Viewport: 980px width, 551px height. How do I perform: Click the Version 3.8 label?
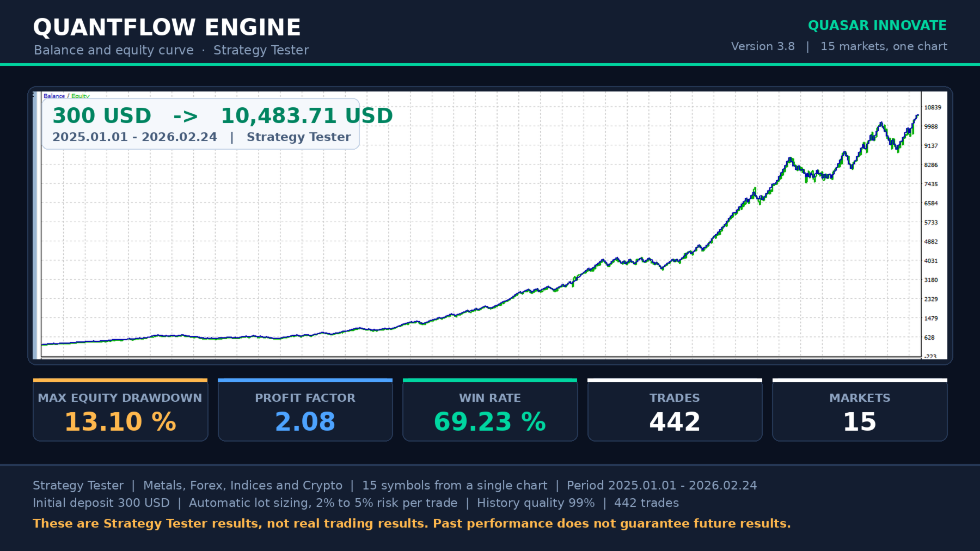point(763,46)
